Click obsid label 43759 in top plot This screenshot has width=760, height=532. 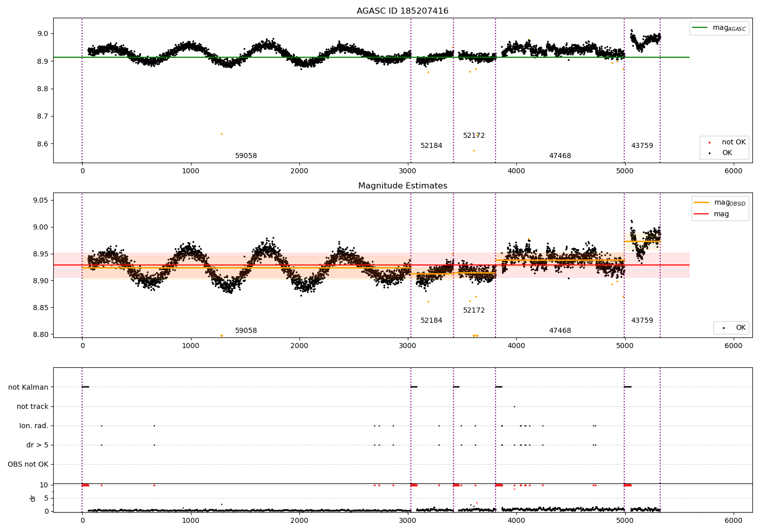642,146
